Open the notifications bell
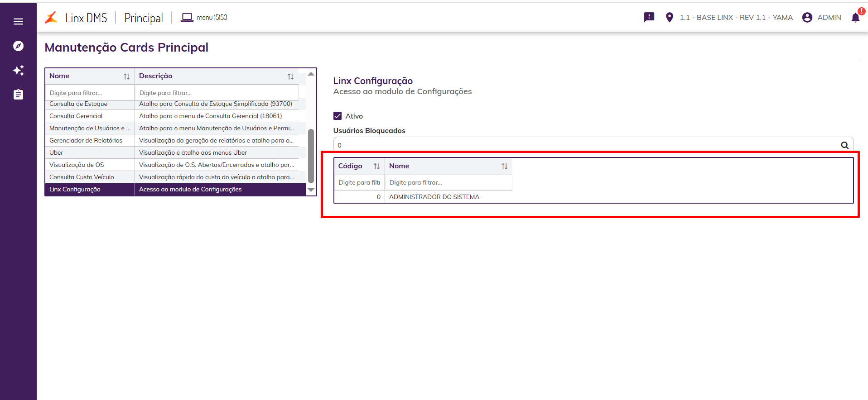 855,17
